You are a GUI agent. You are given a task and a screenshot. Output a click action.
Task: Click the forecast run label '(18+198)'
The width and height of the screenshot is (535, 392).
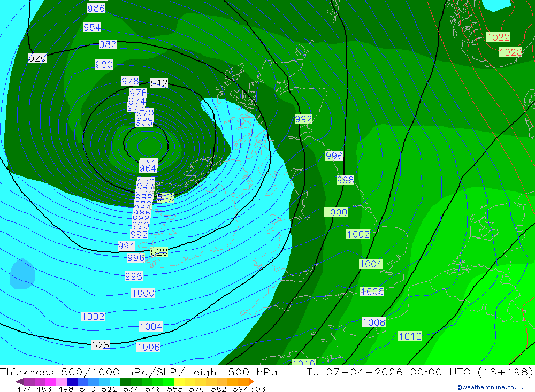tap(505, 372)
